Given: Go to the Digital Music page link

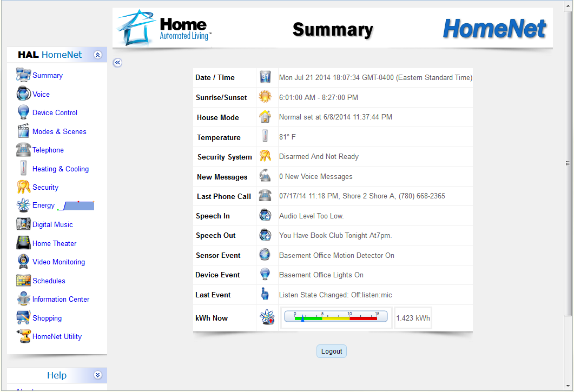Looking at the screenshot, I should (x=52, y=225).
